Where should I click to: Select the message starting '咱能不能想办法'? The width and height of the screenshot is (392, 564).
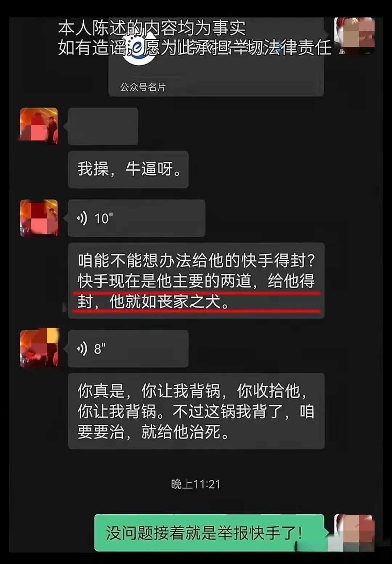point(196,281)
